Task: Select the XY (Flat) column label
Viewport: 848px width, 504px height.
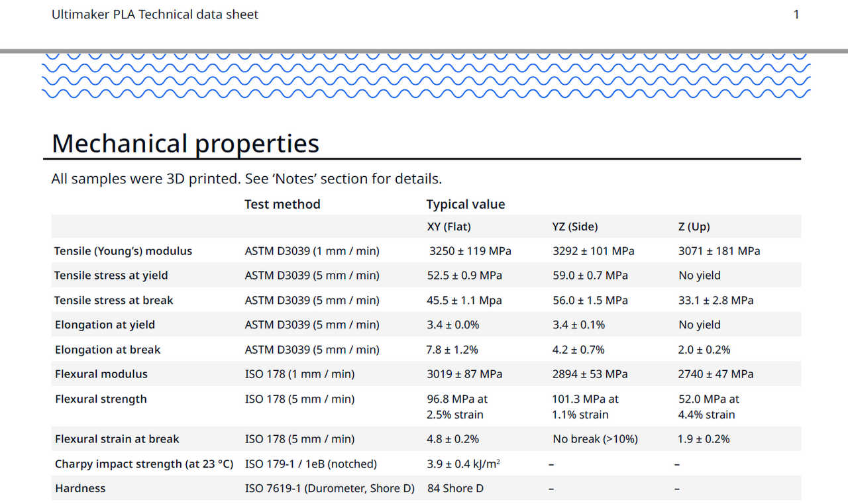Action: pyautogui.click(x=449, y=226)
